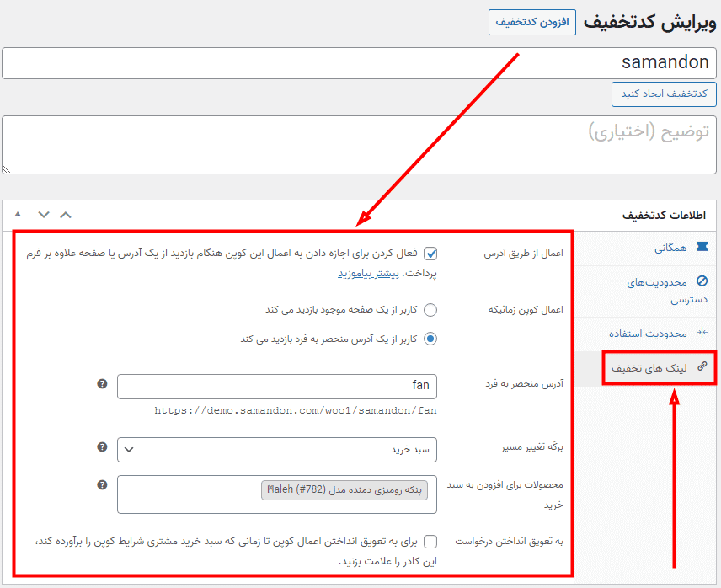Click the آدرس منحصر به فرد label
Viewport: 721px width, 588px height.
[524, 384]
